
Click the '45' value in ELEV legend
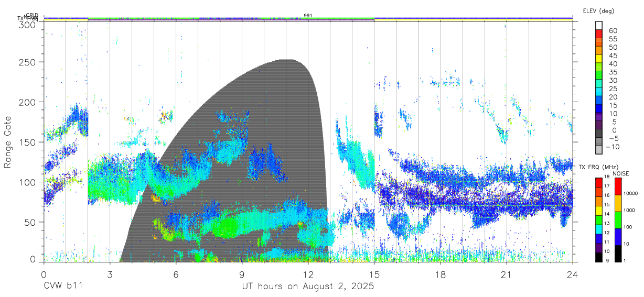[612, 56]
